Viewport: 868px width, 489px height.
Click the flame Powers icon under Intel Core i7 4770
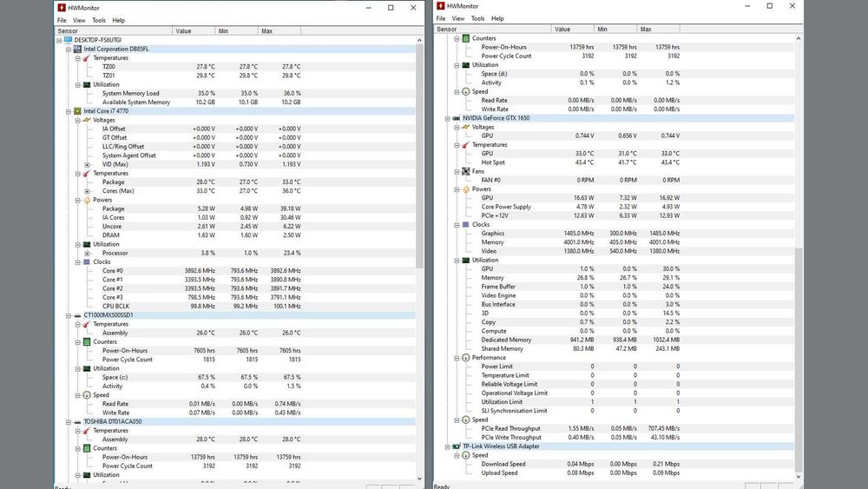pos(87,200)
